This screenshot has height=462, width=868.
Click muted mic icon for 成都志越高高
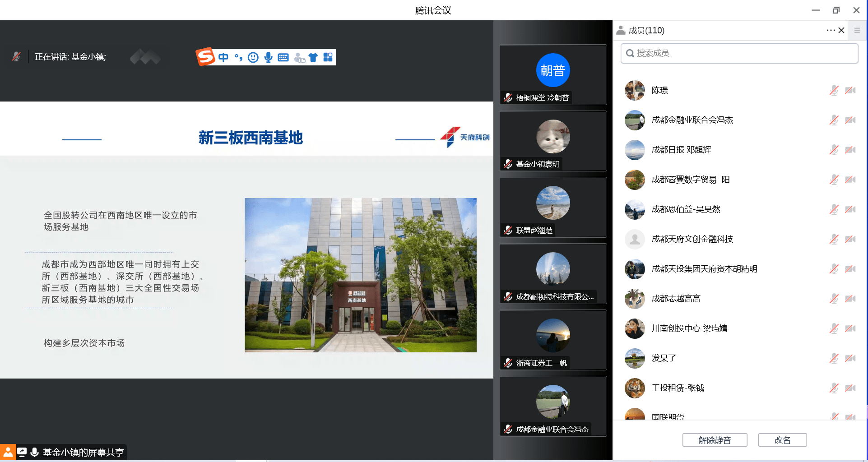tap(834, 299)
